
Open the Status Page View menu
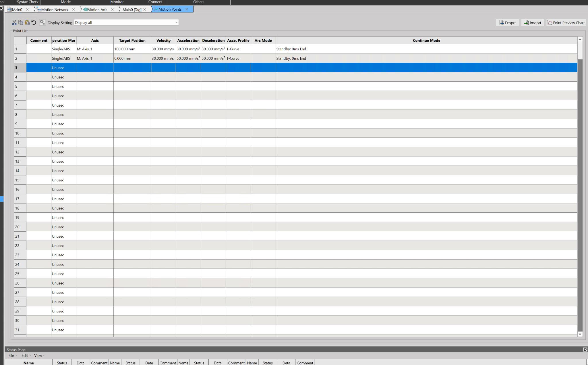pyautogui.click(x=38, y=356)
